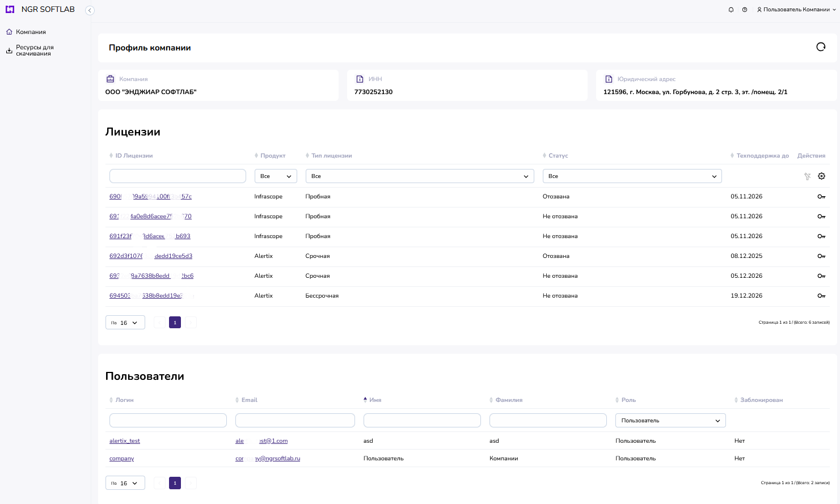Viewport: 840px width, 504px height.
Task: Open the help question mark icon
Action: pos(745,10)
